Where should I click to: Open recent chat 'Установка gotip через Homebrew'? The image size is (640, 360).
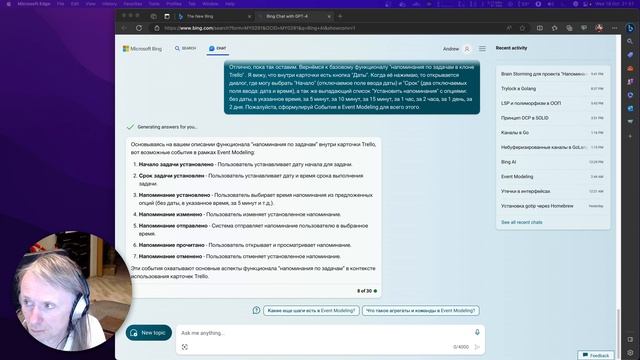coord(552,206)
